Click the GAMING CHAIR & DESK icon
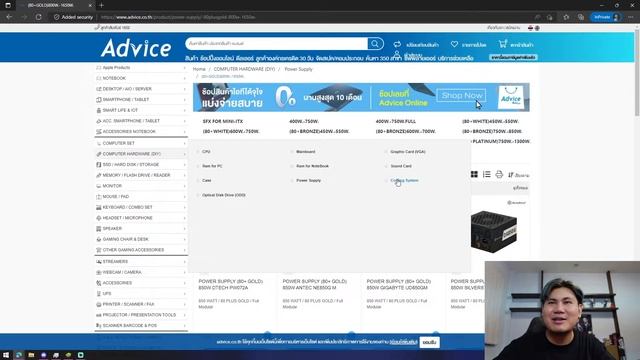640x360 pixels. [x=98, y=239]
